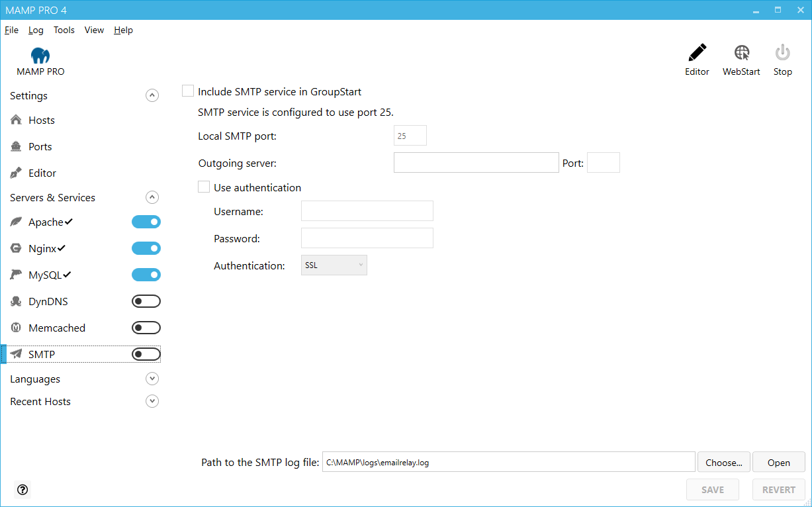
Task: Open the Tools menu
Action: tap(64, 30)
